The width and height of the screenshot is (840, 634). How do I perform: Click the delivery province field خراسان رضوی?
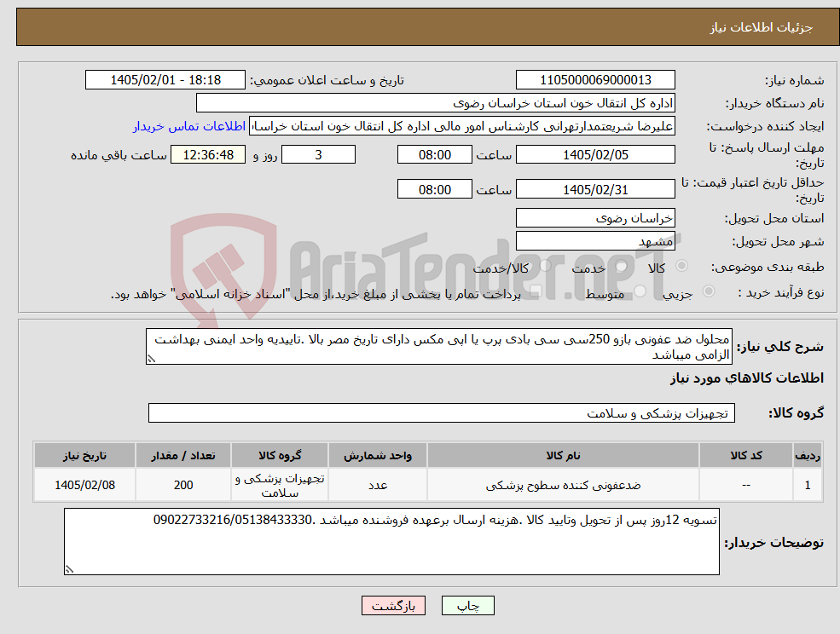coord(595,218)
